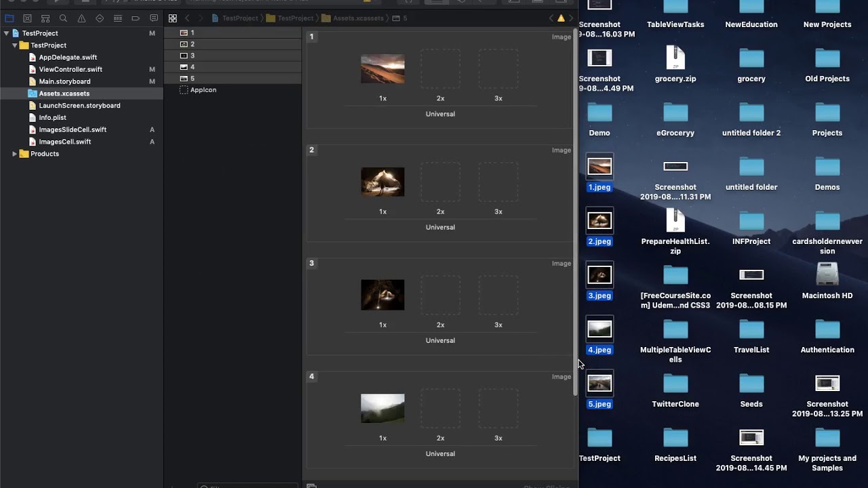868x488 pixels.
Task: Click 1x thumbnail of image set 4
Action: point(382,409)
